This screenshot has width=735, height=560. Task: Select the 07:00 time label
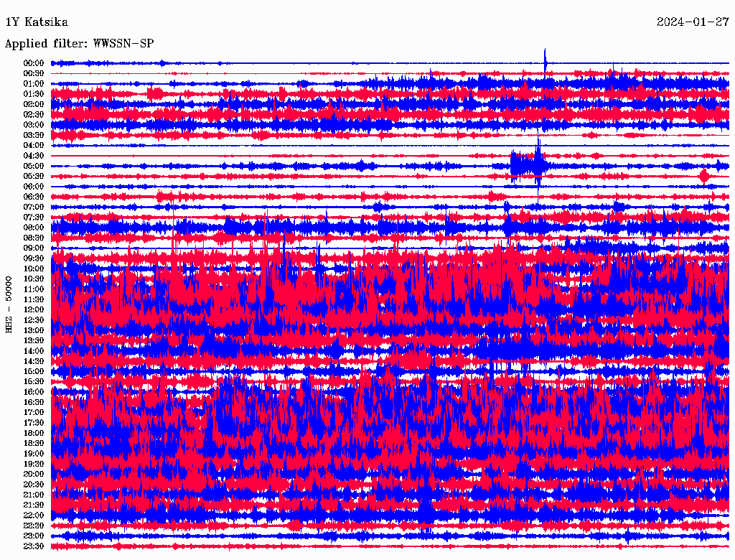tap(34, 207)
